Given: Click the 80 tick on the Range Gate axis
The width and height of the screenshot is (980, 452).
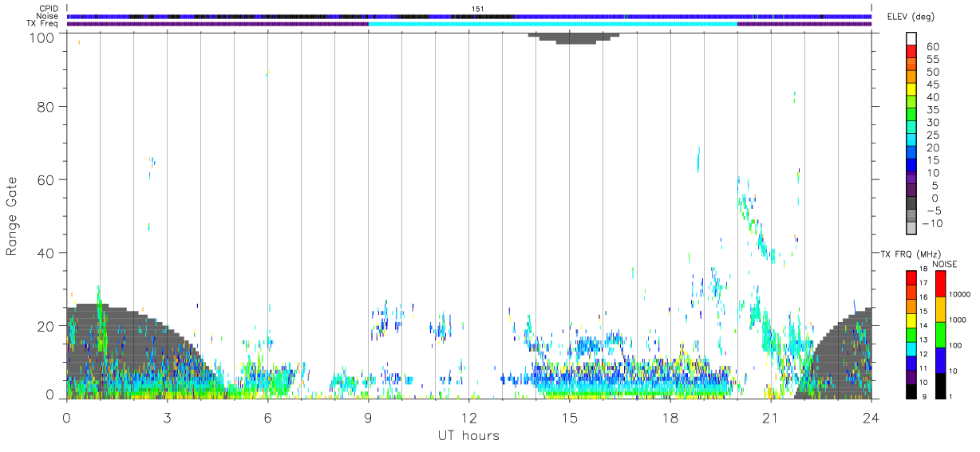Looking at the screenshot, I should point(45,106).
